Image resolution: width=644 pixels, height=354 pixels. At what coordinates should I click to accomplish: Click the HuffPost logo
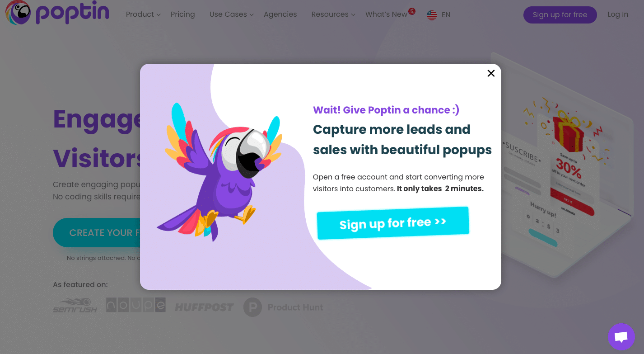(204, 307)
